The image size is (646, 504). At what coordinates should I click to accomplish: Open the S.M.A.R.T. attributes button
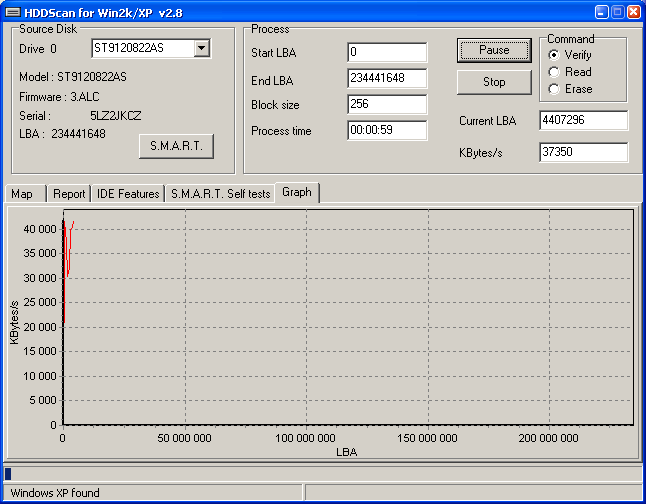176,146
